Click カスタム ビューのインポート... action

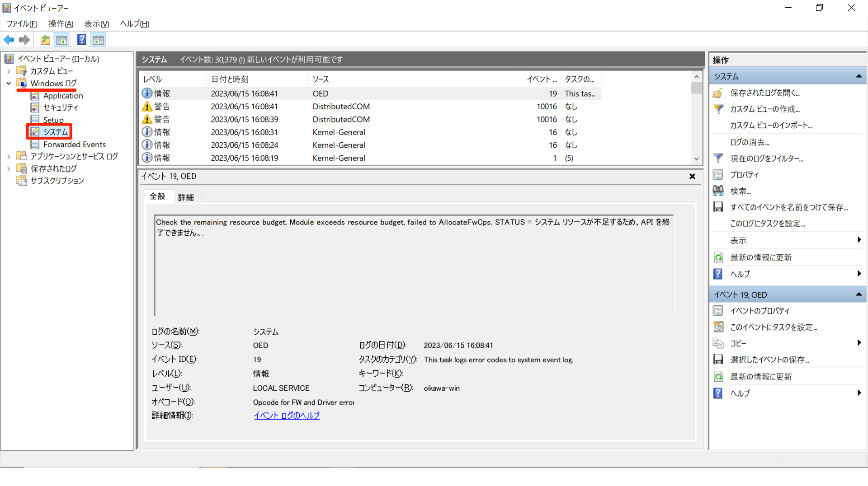pos(771,126)
